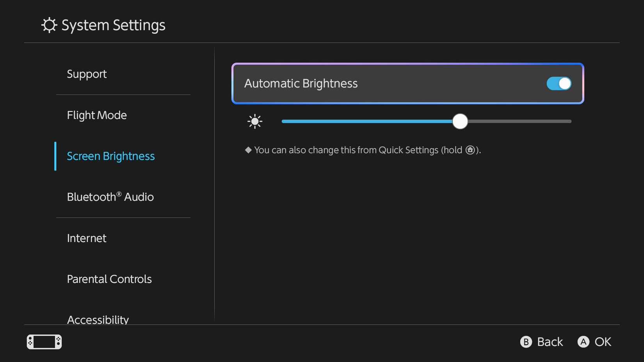
Task: Click the registered trademark symbol next to Bluetooth
Action: 118,192
